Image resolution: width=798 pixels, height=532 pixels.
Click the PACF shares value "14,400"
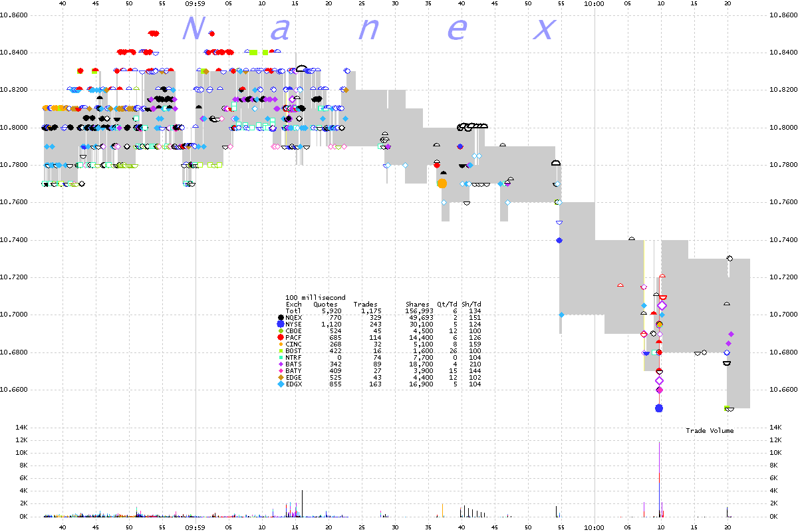[x=421, y=337]
